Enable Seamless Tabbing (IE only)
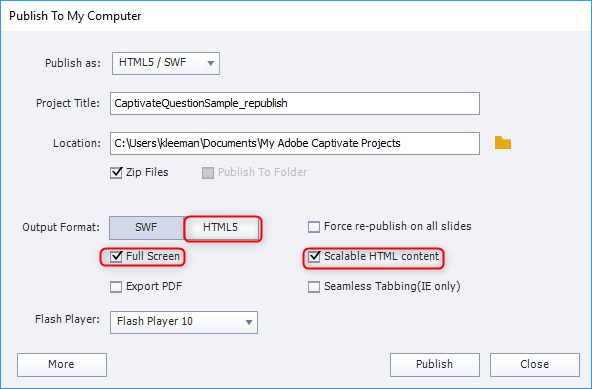 (x=314, y=287)
